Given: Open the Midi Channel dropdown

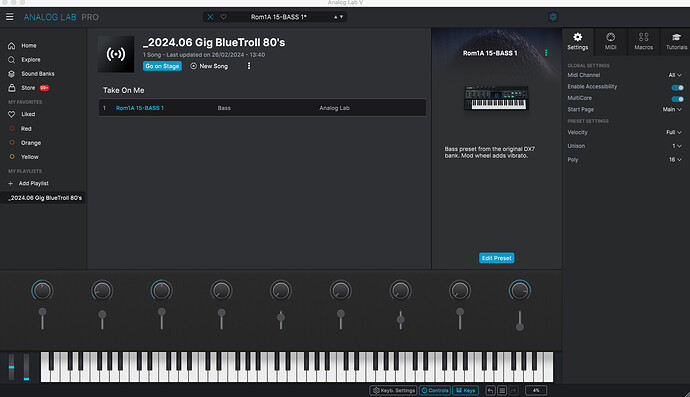Looking at the screenshot, I should pos(675,75).
